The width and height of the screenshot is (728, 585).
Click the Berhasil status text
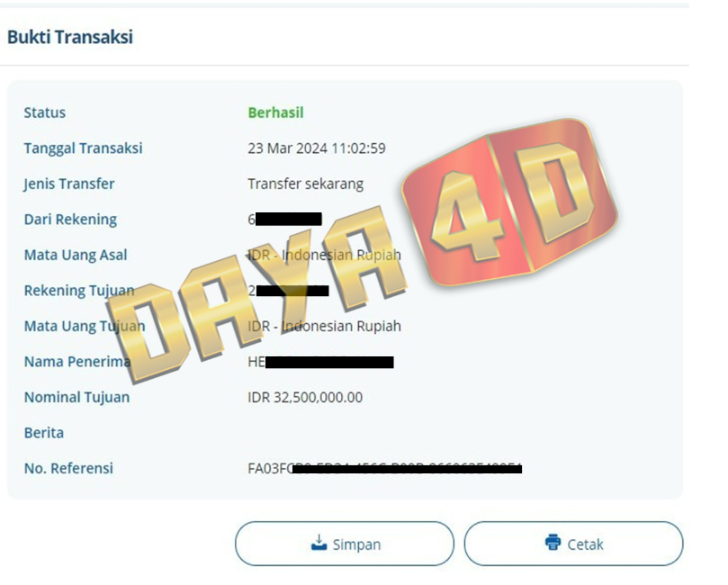(275, 112)
